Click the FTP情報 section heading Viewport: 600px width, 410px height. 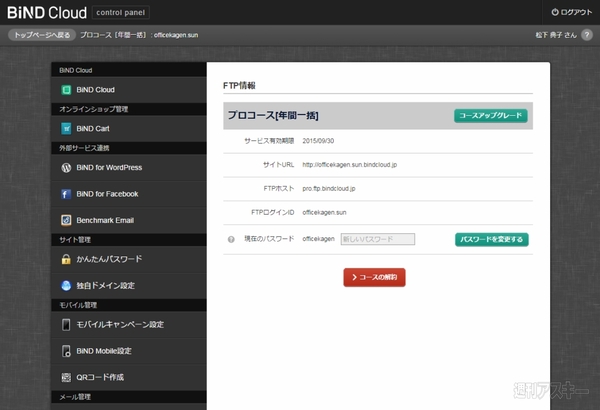[239, 85]
